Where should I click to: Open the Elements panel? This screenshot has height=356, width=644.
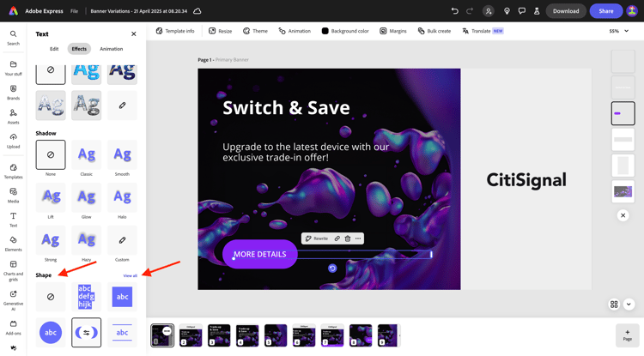(13, 244)
